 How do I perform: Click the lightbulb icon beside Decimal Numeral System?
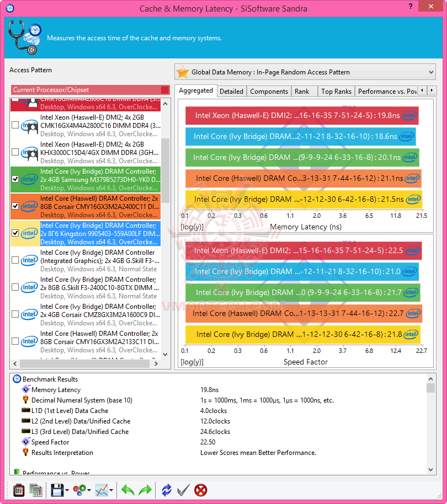[x=26, y=400]
